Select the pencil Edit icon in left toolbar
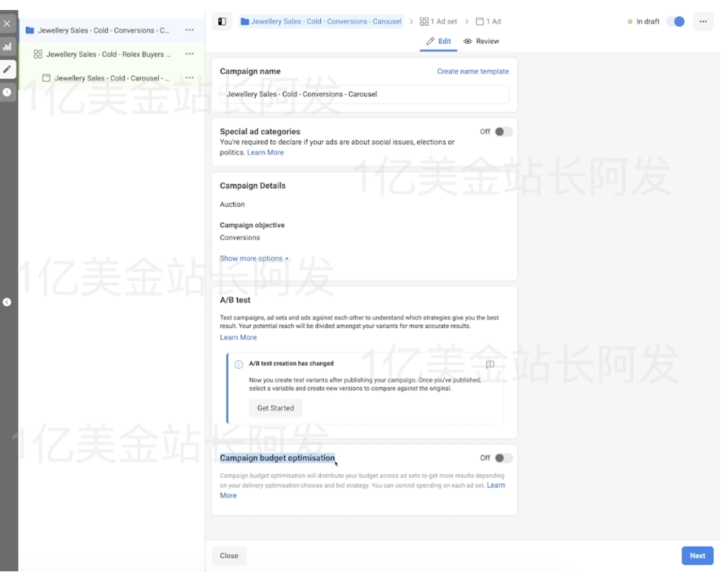The height and width of the screenshot is (572, 728). 7,69
